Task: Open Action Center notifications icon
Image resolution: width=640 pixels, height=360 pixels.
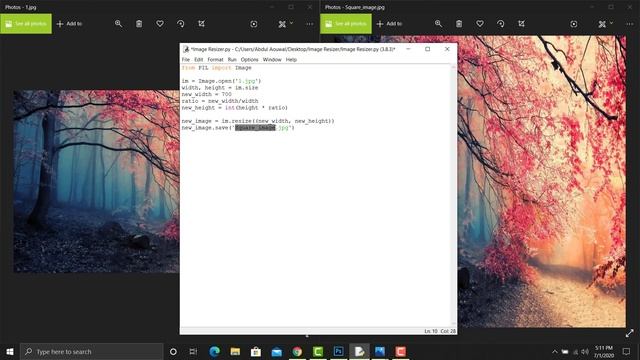Action: tap(626, 351)
